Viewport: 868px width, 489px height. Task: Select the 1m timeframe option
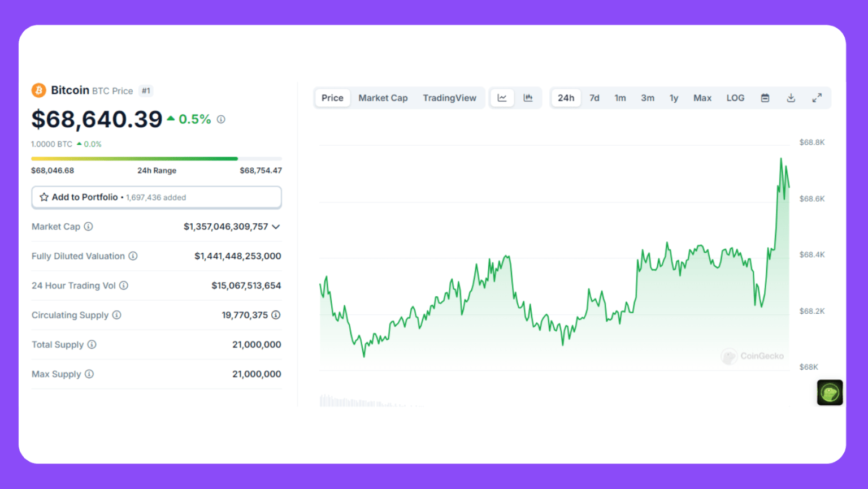pyautogui.click(x=620, y=97)
